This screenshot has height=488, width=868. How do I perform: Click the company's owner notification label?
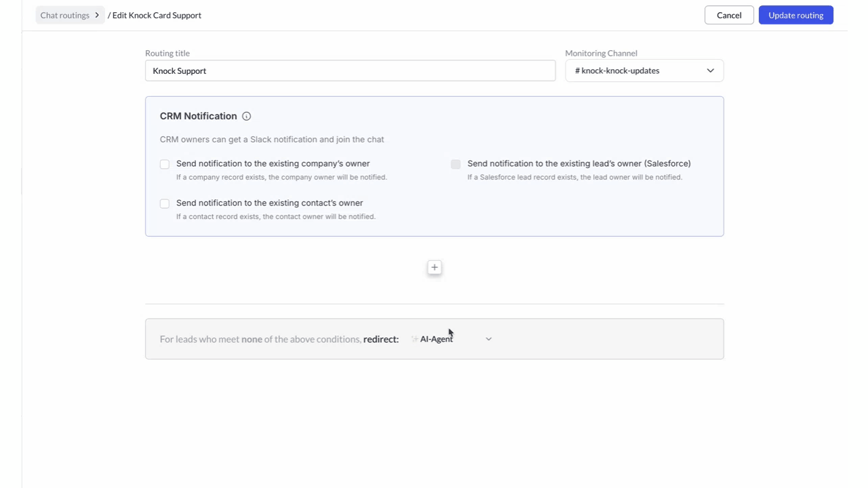273,164
